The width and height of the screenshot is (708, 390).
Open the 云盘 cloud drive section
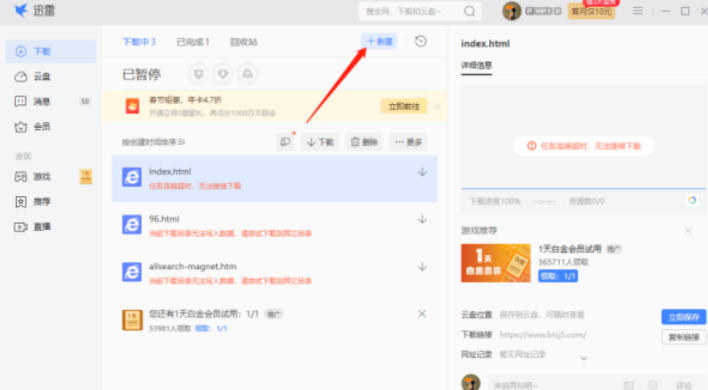coord(33,76)
